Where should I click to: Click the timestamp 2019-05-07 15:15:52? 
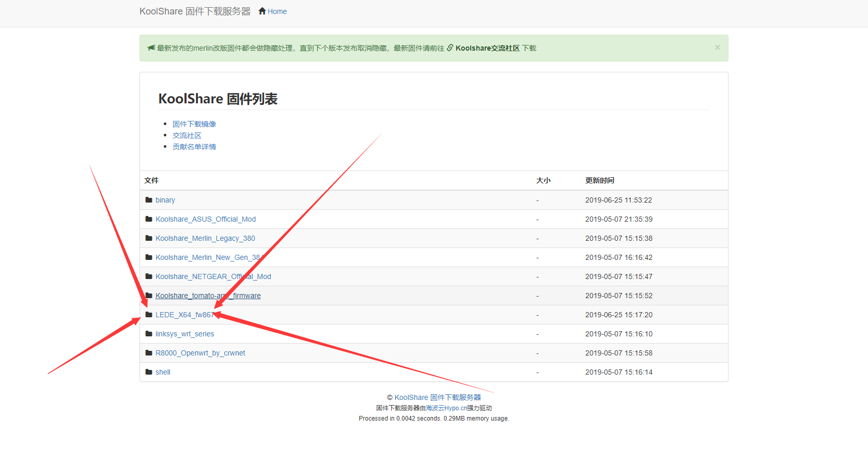click(619, 296)
